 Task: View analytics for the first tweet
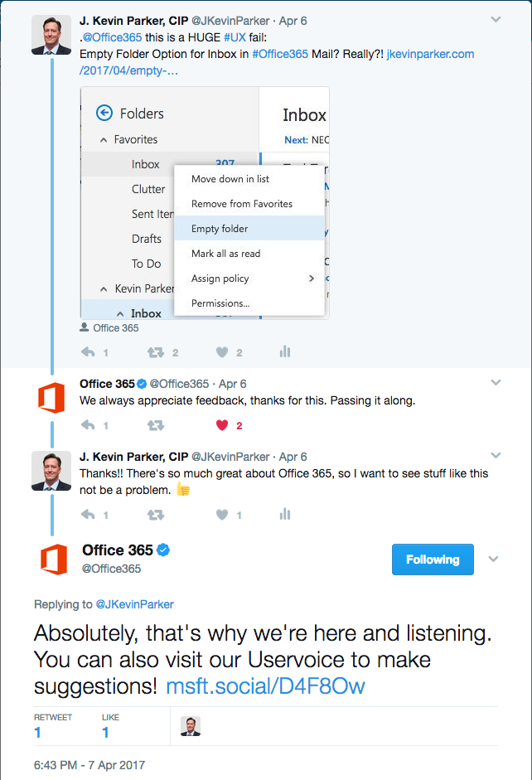[x=285, y=352]
